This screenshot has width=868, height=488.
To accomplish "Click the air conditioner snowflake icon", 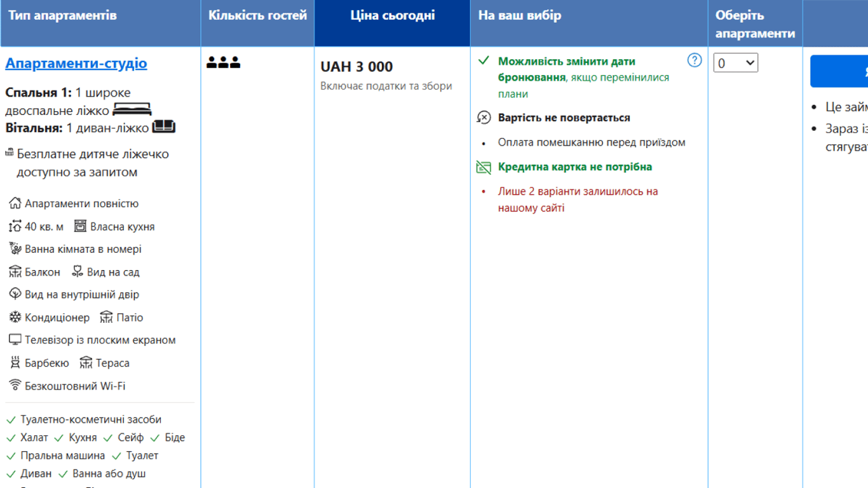I will point(15,317).
